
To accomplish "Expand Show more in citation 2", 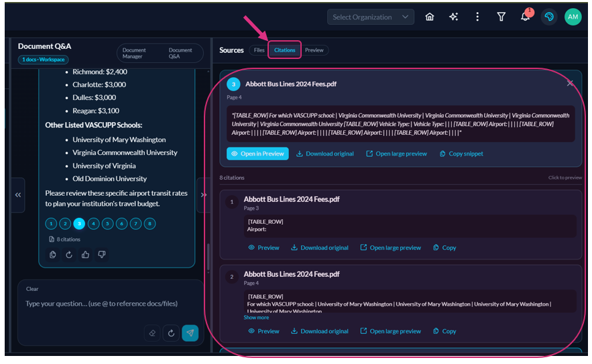I will coord(256,318).
